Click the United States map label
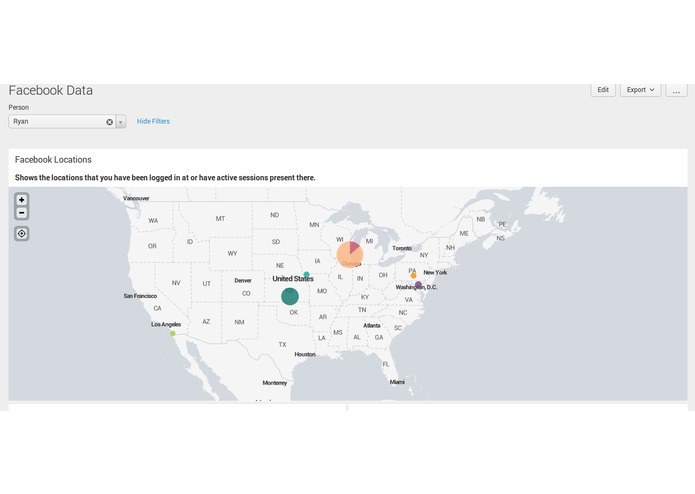The height and width of the screenshot is (494, 695). point(293,279)
